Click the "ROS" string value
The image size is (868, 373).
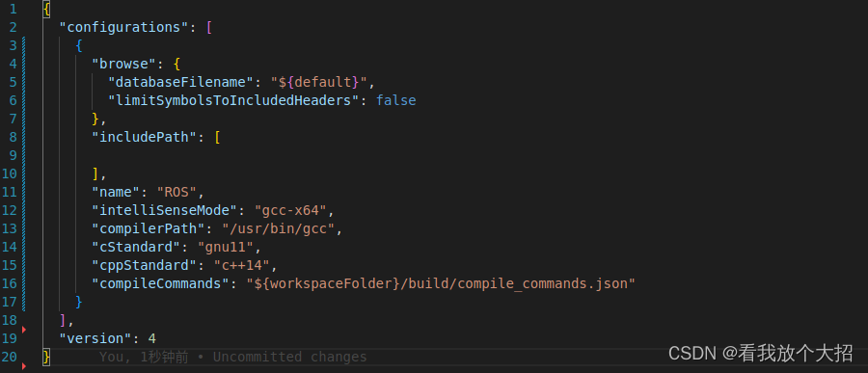tap(177, 192)
